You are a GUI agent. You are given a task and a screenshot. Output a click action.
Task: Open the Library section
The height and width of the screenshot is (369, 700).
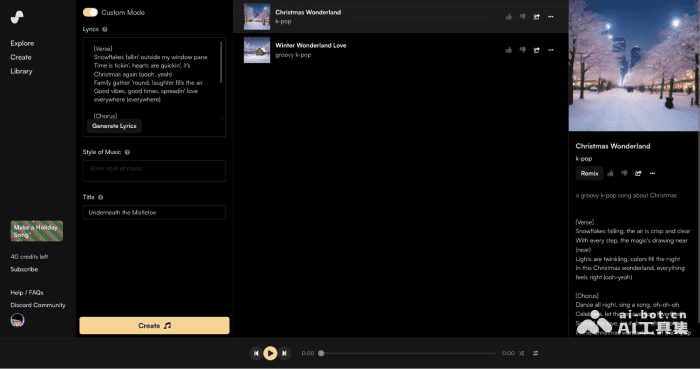pyautogui.click(x=21, y=71)
